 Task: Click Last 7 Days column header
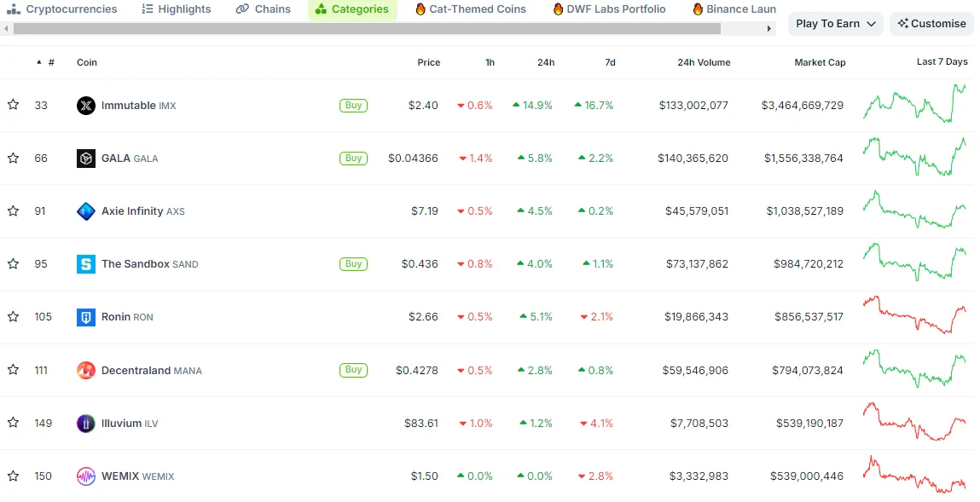tap(942, 62)
